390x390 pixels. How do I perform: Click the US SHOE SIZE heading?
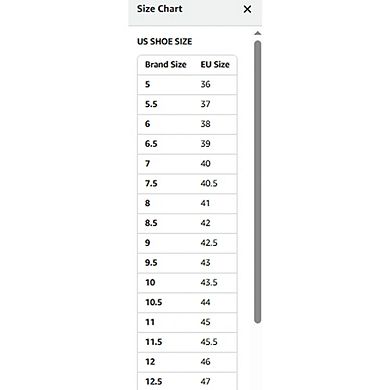click(165, 42)
